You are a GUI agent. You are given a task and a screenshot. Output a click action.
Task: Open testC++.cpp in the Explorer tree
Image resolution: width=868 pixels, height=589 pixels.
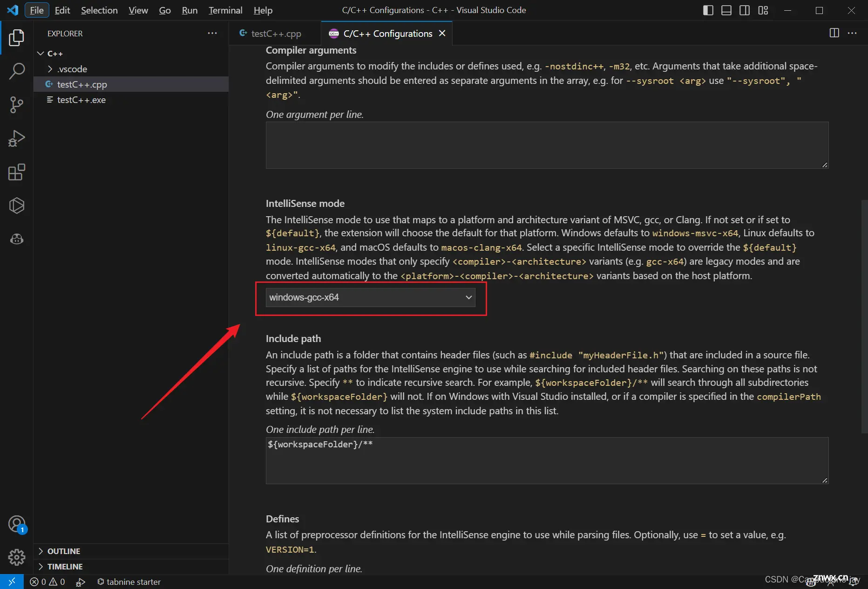click(131, 84)
